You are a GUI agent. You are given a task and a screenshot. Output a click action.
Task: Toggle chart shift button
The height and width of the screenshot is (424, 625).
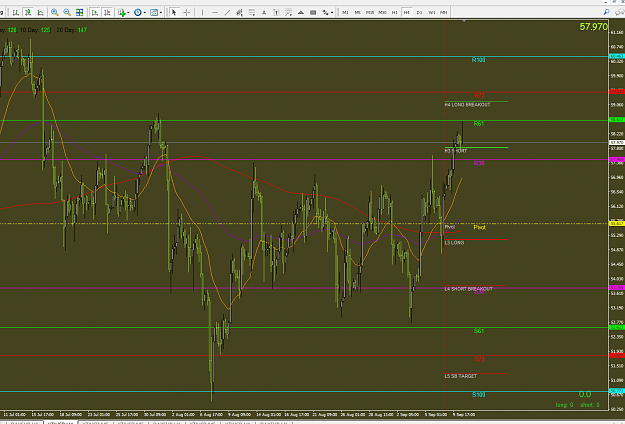pyautogui.click(x=107, y=12)
